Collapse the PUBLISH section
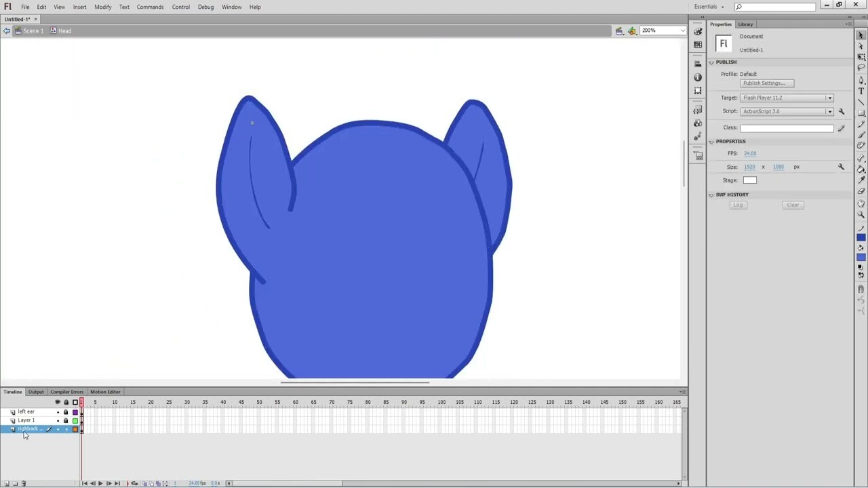 [711, 62]
